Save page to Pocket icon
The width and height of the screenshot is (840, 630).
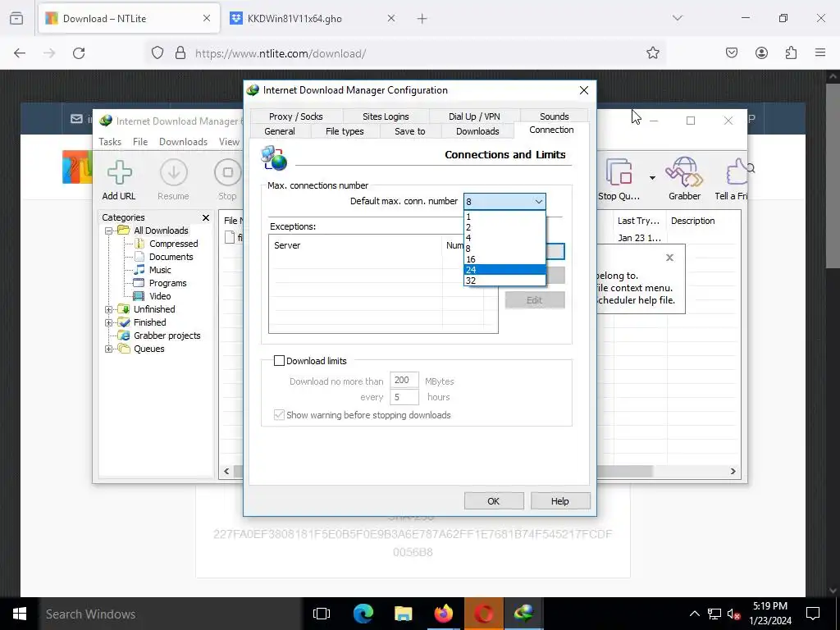tap(732, 52)
